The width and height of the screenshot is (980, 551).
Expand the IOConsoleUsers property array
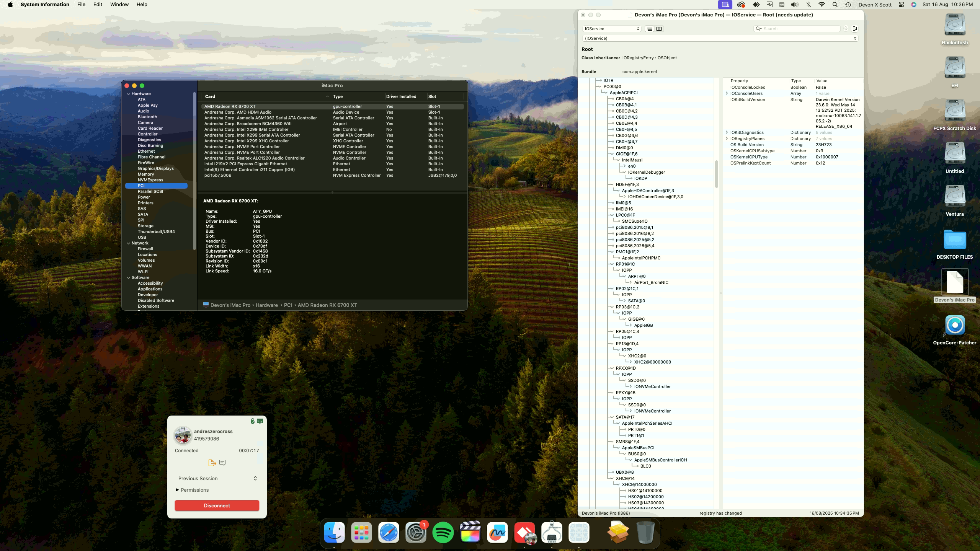pyautogui.click(x=727, y=93)
